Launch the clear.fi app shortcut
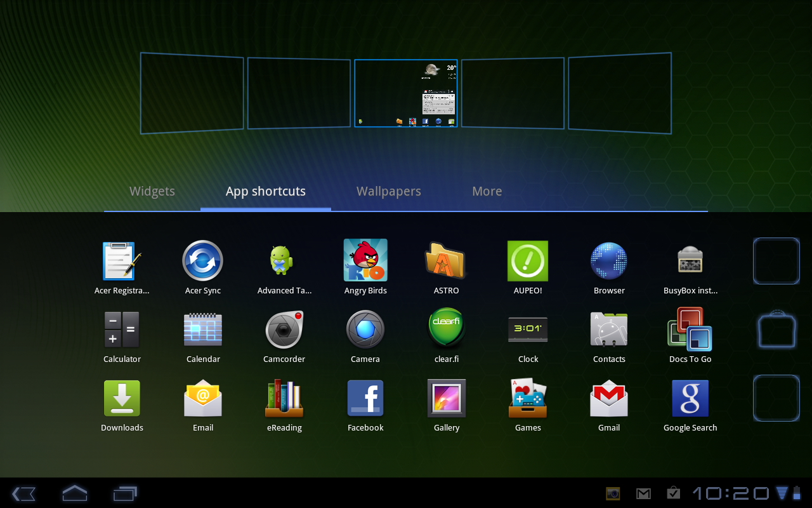Screen dimensions: 812x508 point(446,329)
